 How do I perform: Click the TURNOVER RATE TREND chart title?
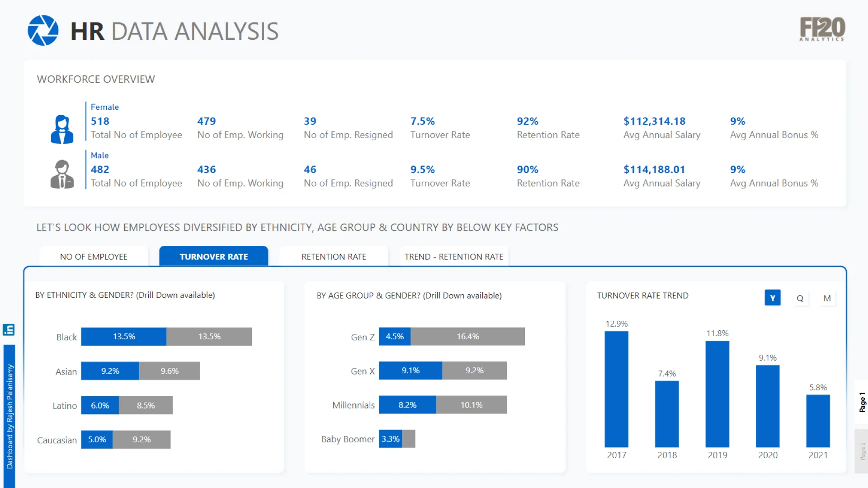point(642,296)
